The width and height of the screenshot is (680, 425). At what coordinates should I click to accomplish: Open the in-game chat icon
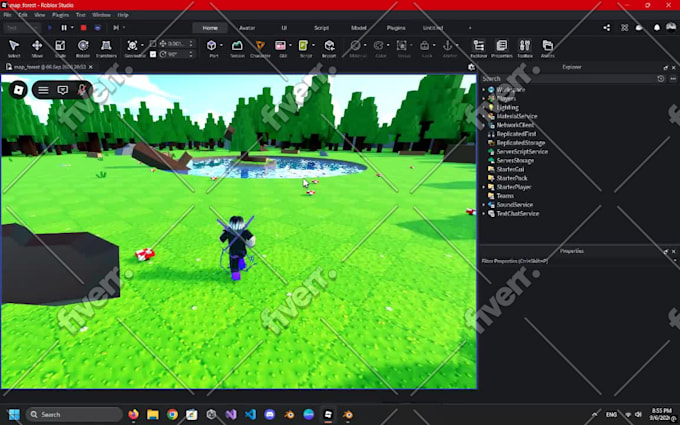(x=63, y=90)
